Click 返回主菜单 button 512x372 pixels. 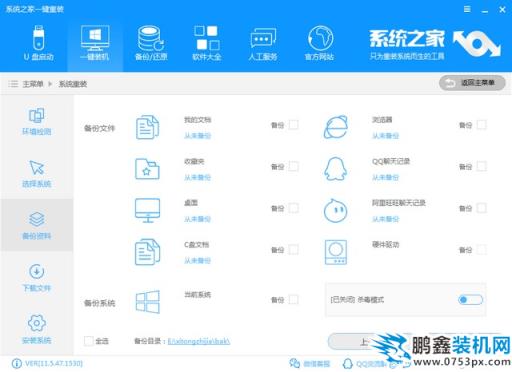pyautogui.click(x=472, y=83)
